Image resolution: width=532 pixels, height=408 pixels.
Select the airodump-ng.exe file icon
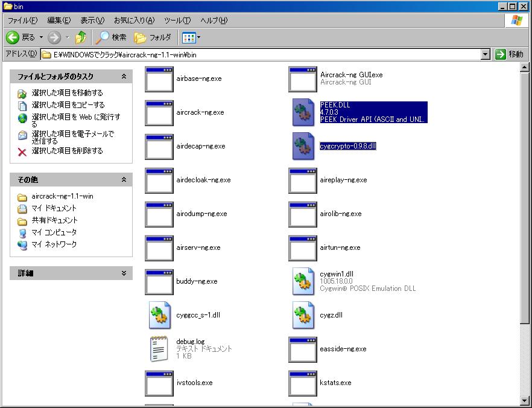(159, 214)
